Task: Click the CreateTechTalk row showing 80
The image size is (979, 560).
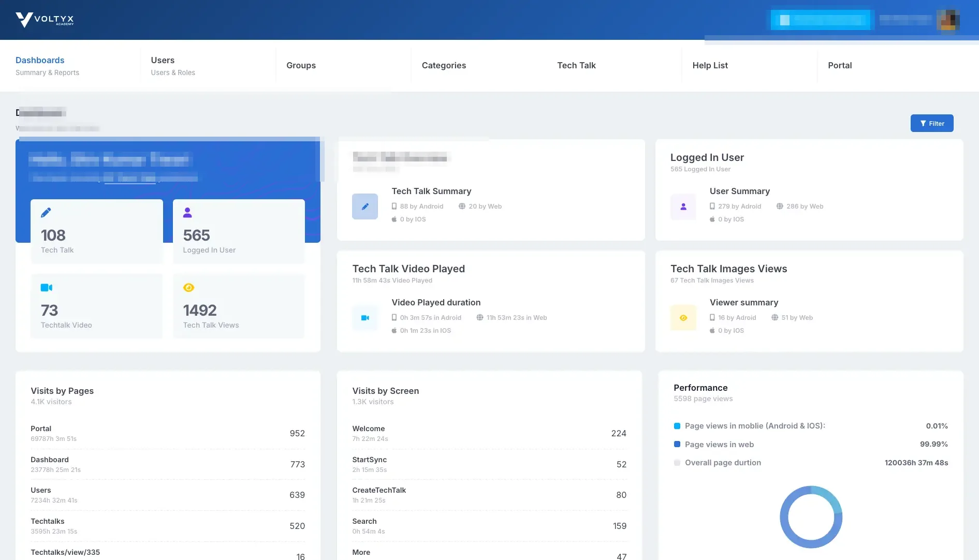Action: point(489,495)
